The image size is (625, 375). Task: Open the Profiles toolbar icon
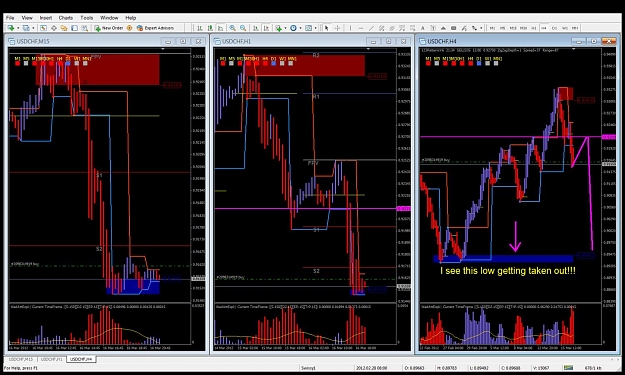[26, 28]
